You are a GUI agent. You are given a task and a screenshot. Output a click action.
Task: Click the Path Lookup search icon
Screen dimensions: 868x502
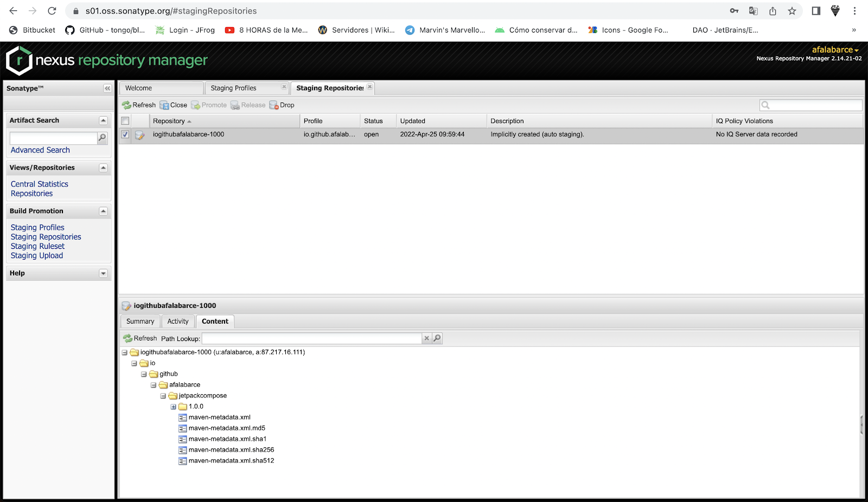pos(437,338)
